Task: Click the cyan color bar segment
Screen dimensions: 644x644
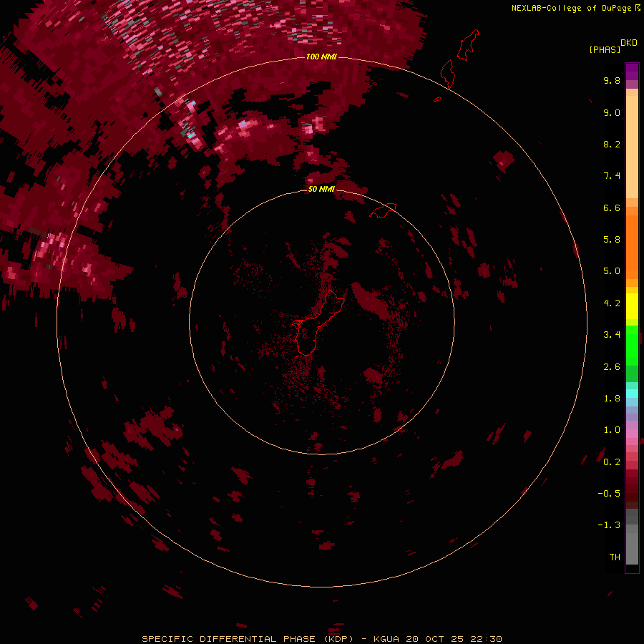Action: 632,394
